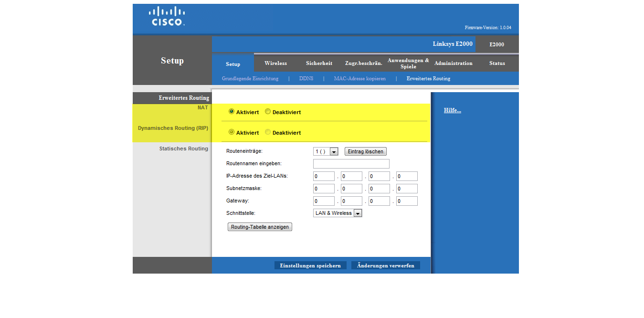The width and height of the screenshot is (644, 318).
Task: Click the Hilfe... link
Action: (x=452, y=110)
